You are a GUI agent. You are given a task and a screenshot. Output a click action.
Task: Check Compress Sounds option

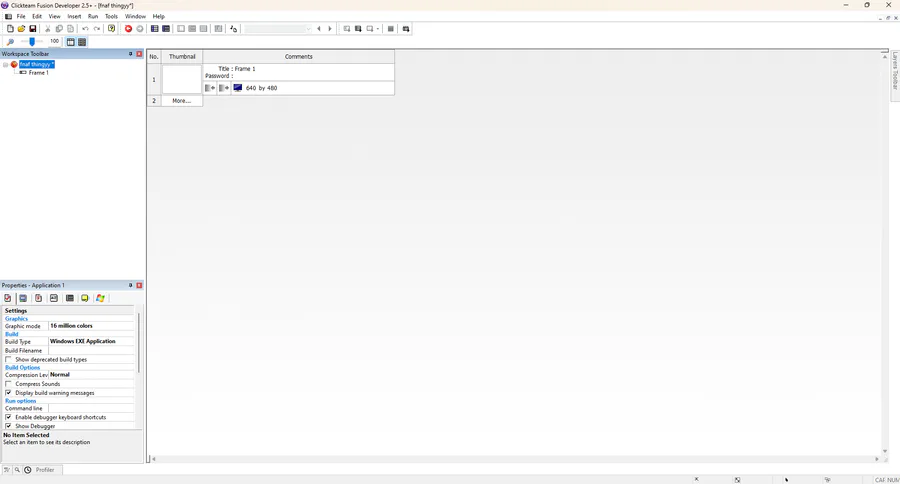click(8, 384)
